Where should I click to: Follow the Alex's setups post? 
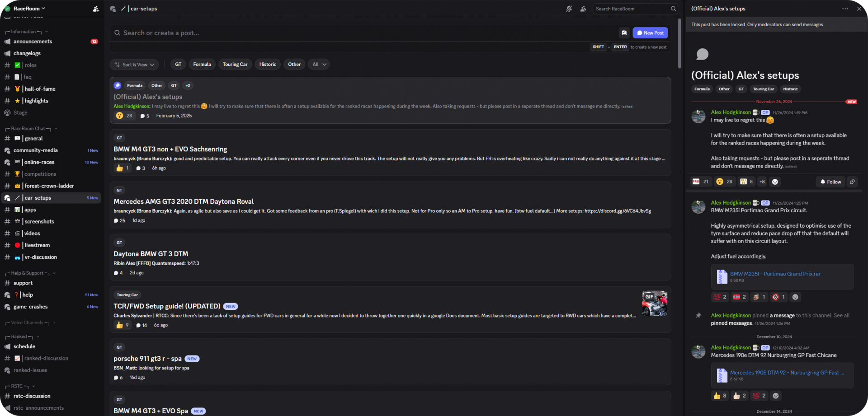(831, 182)
